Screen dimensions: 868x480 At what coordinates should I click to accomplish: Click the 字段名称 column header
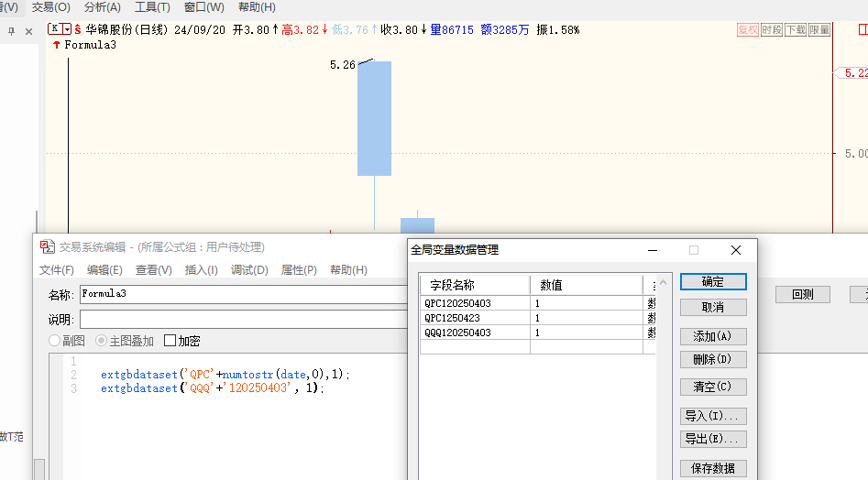475,285
